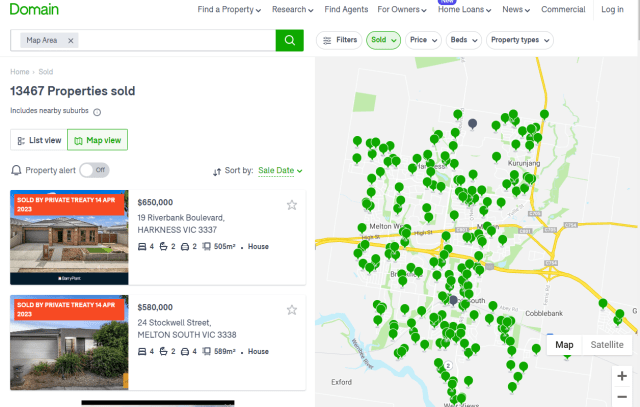
Task: Open the 24 Stockwell Street address
Action: pos(187,329)
